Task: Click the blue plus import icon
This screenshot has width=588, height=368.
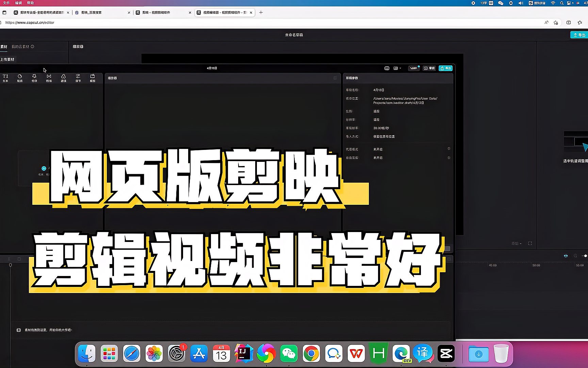Action: coord(44,168)
